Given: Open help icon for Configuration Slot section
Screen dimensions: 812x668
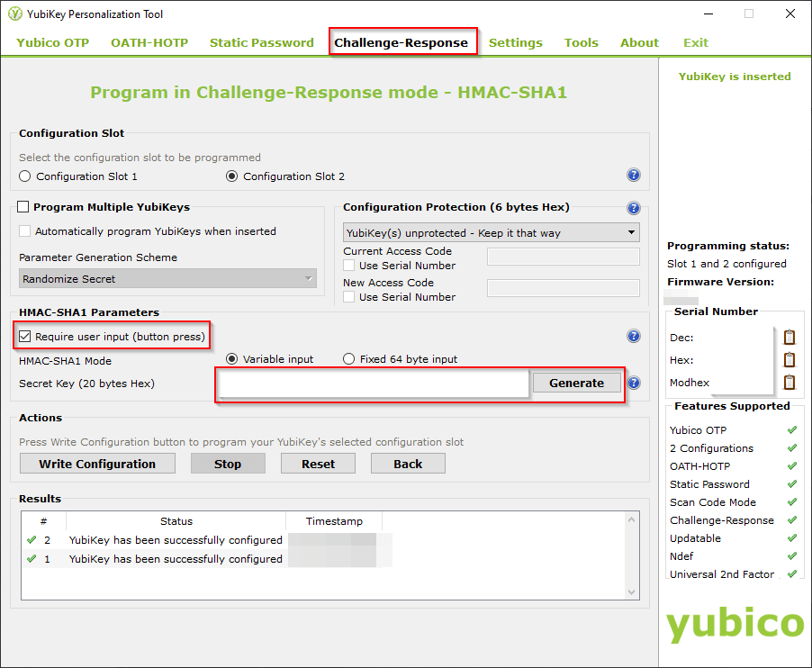Looking at the screenshot, I should pyautogui.click(x=633, y=176).
